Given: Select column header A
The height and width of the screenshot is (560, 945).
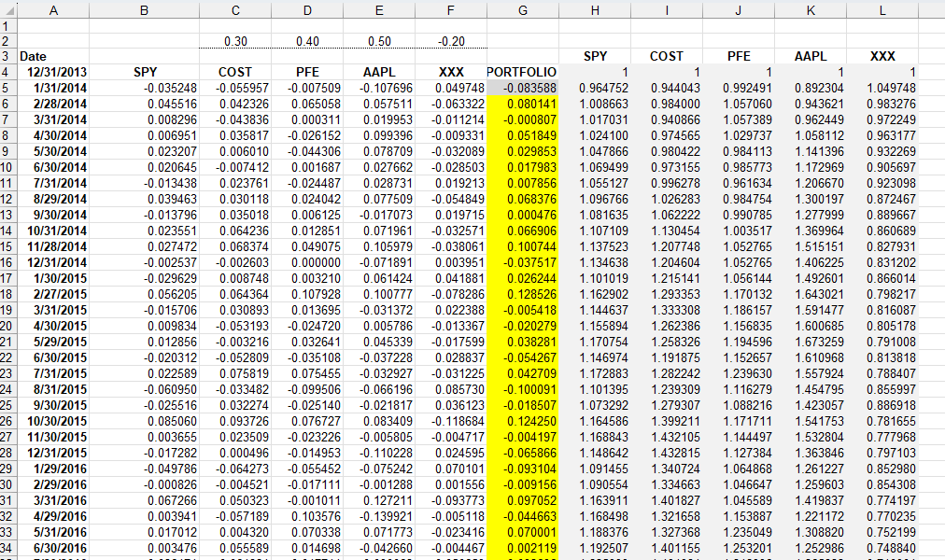Looking at the screenshot, I should click(x=53, y=9).
